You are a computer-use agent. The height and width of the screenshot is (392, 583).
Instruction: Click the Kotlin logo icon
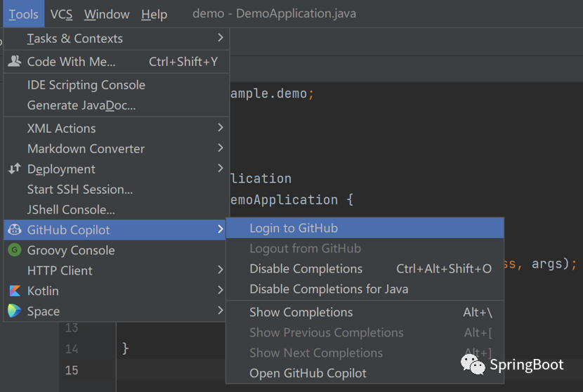pos(15,290)
